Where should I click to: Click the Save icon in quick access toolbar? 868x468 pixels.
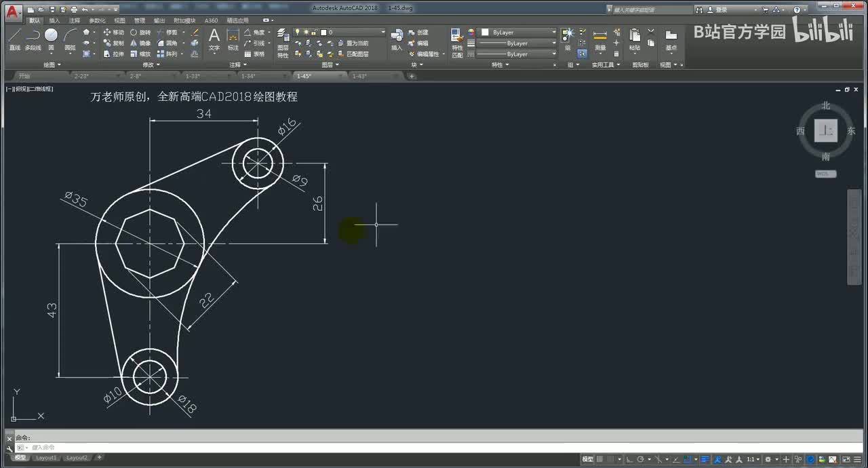click(52, 9)
